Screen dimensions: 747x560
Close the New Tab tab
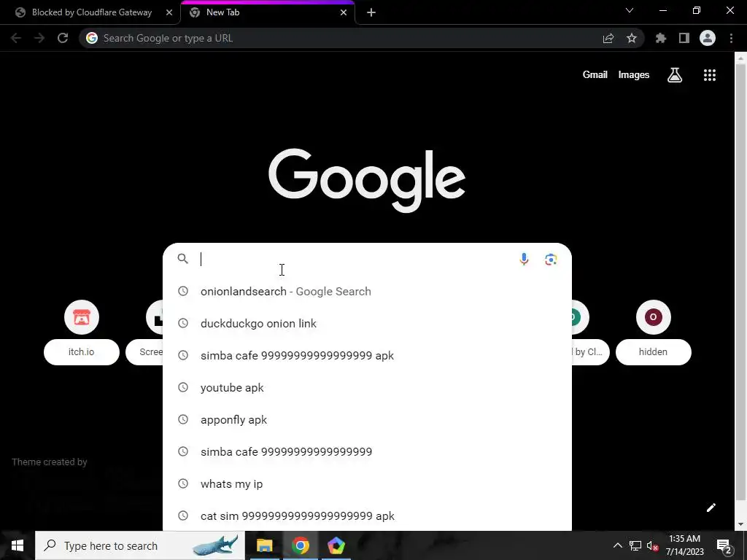tap(344, 12)
